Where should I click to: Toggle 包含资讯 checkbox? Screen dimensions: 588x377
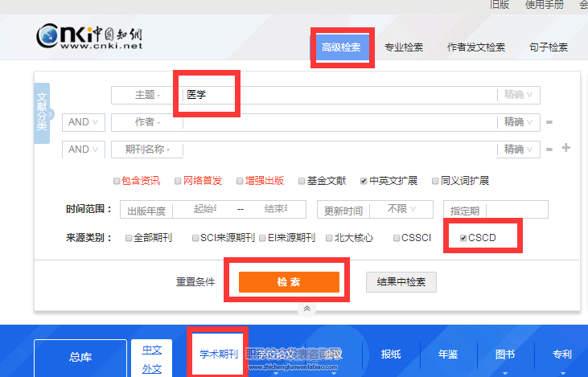tap(117, 182)
